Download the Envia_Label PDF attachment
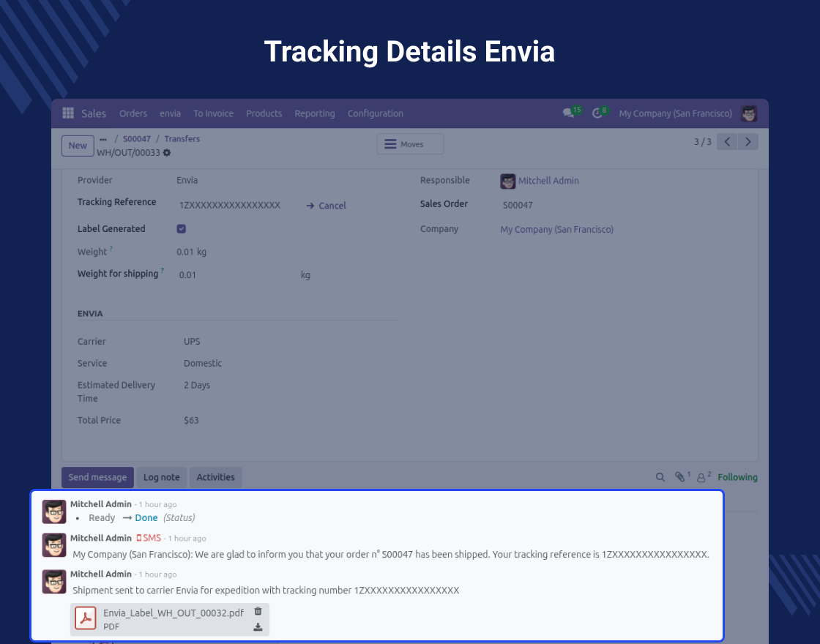 tap(258, 627)
